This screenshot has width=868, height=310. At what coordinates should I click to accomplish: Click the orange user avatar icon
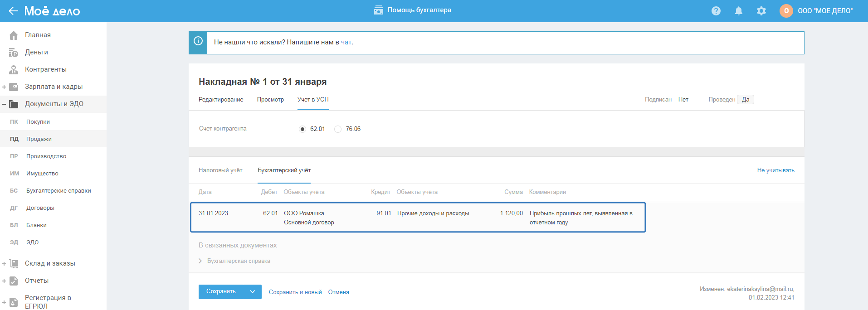[786, 11]
